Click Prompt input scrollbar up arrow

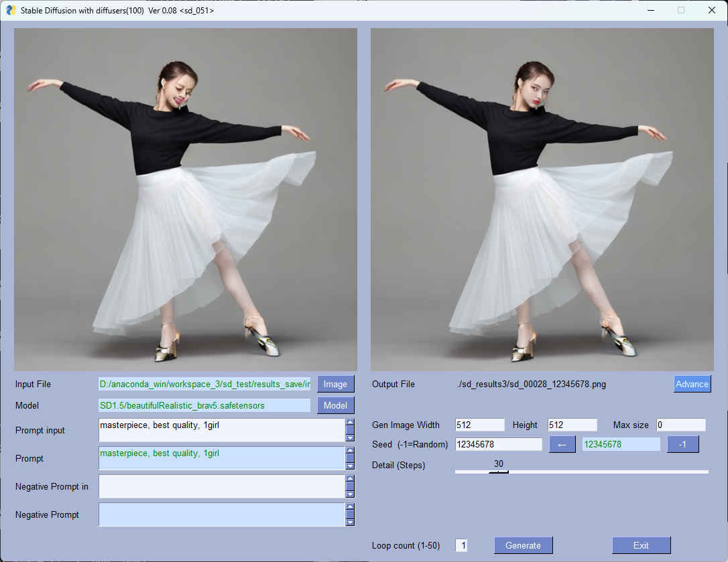[x=349, y=423]
